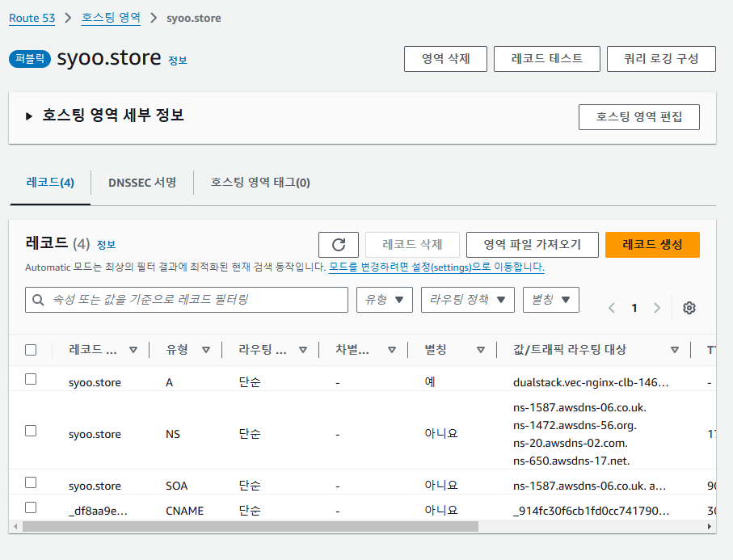This screenshot has width=733, height=560.
Task: Click ns-1472.awsdns-56.org. value
Action: click(x=575, y=425)
